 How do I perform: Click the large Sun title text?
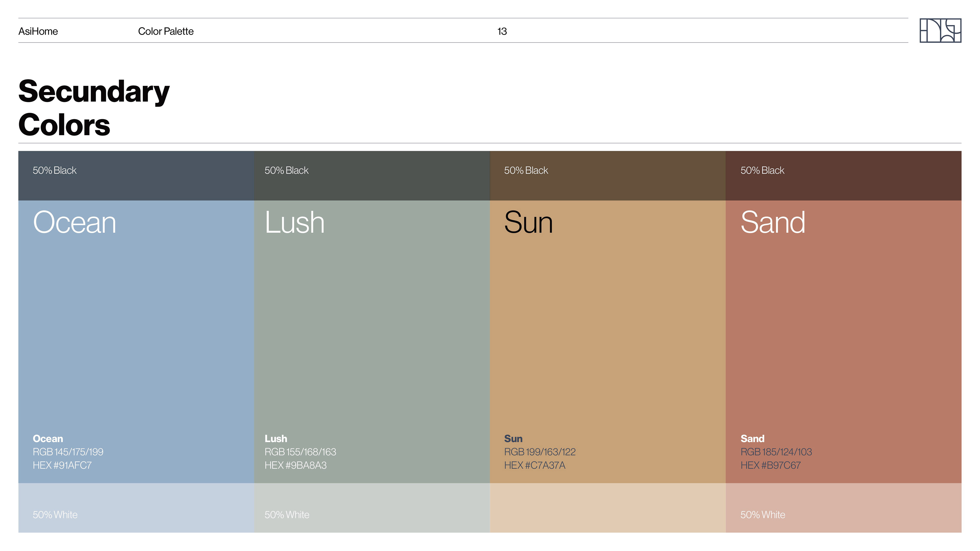coord(528,222)
